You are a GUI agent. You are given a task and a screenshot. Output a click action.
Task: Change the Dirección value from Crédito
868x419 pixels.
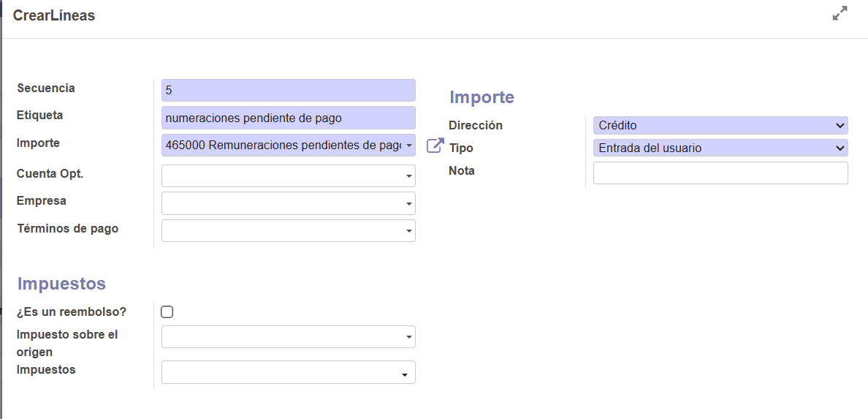[720, 126]
